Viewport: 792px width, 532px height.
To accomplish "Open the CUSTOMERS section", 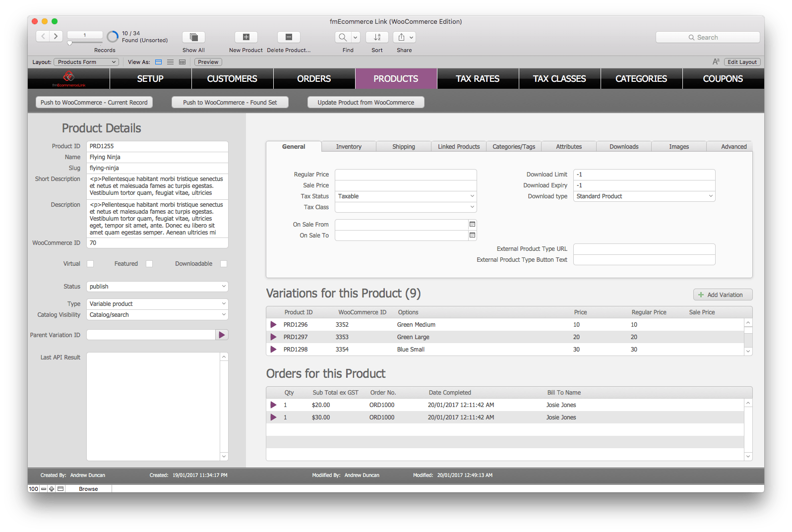I will [x=232, y=79].
